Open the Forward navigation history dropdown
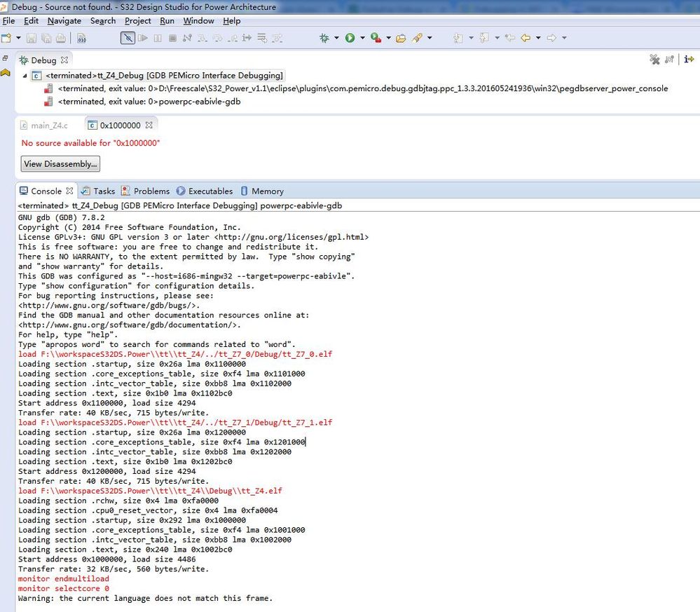Image resolution: width=700 pixels, height=612 pixels. tap(564, 38)
